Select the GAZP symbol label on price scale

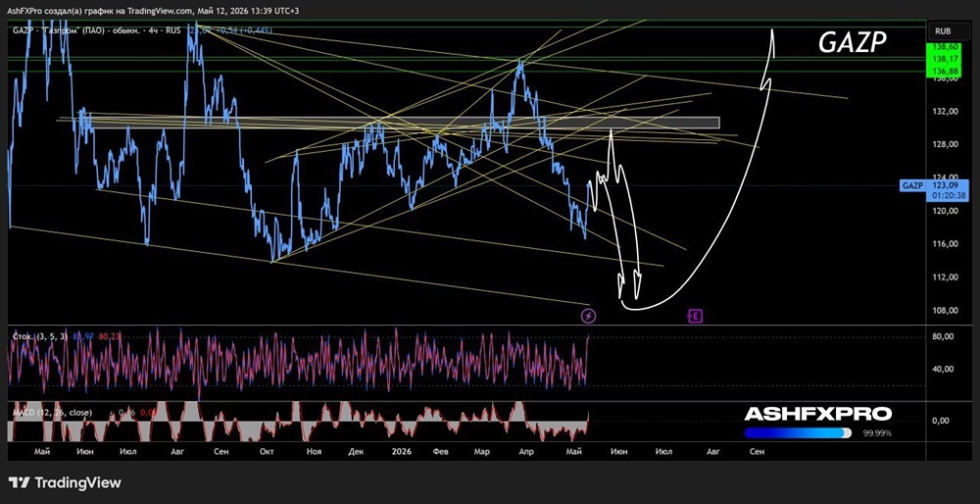pos(911,185)
